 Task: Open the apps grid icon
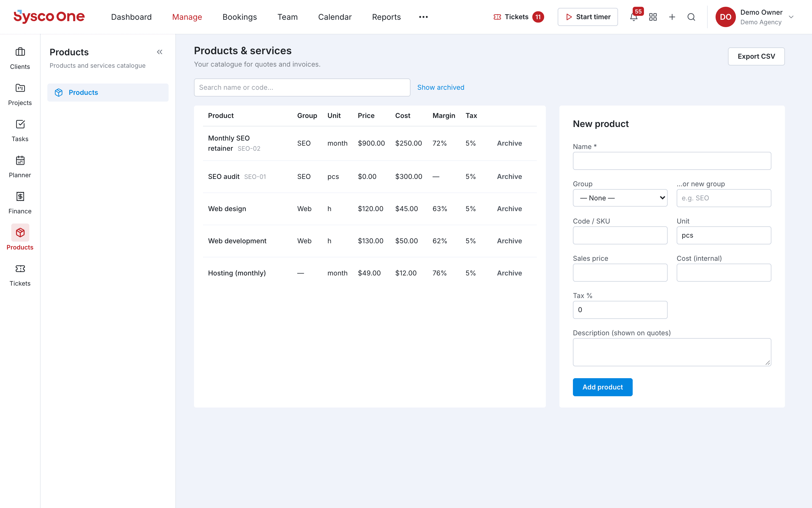[653, 17]
